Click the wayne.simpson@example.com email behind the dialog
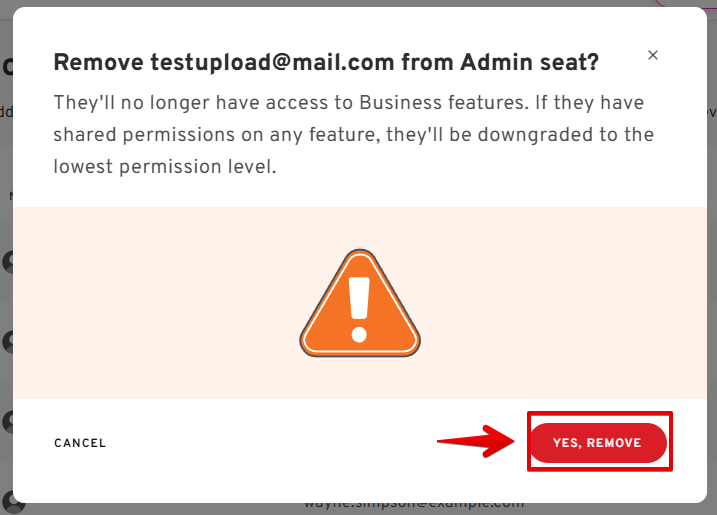This screenshot has width=717, height=515. (414, 505)
